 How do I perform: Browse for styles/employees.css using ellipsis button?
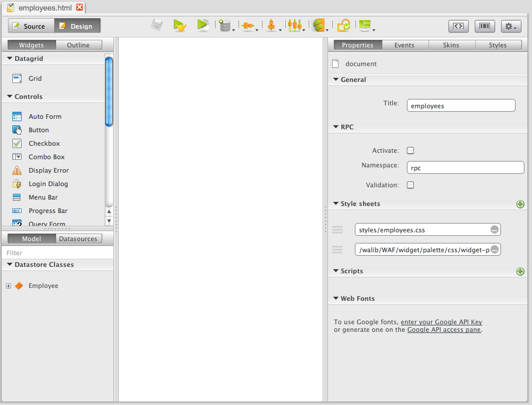point(494,230)
